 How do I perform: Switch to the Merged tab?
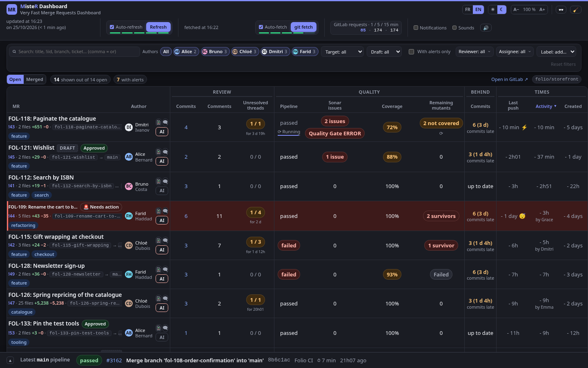point(35,79)
